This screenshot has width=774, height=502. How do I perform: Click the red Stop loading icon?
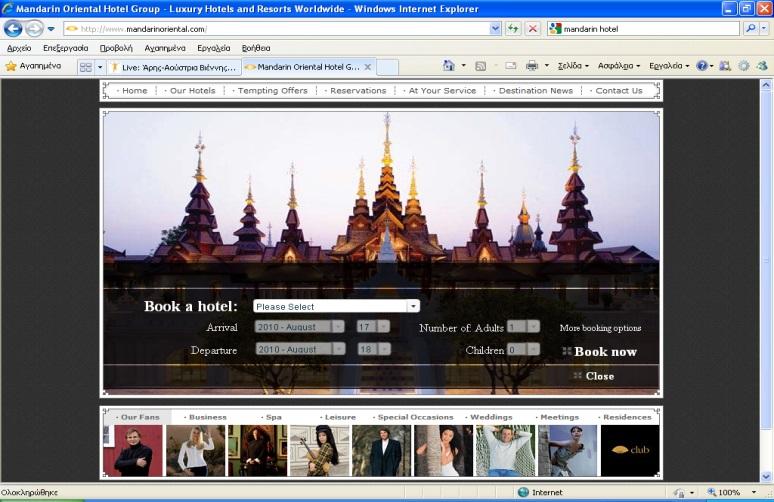coord(532,29)
